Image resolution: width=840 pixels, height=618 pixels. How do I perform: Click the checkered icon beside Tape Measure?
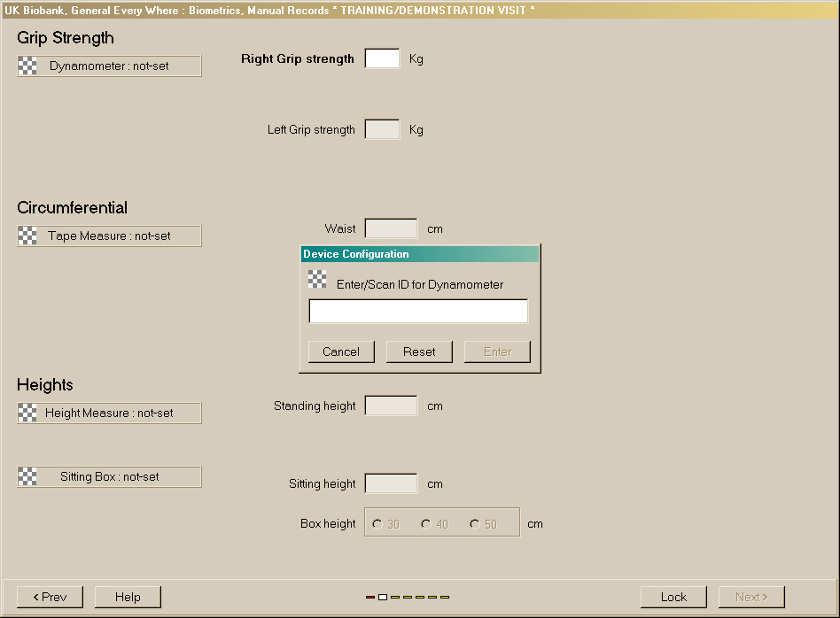point(28,236)
